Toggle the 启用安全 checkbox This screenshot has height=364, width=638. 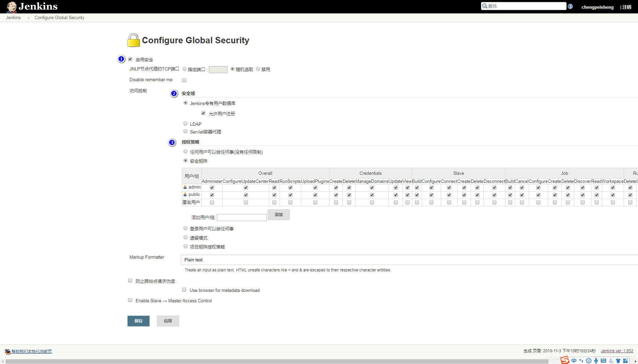pyautogui.click(x=130, y=59)
